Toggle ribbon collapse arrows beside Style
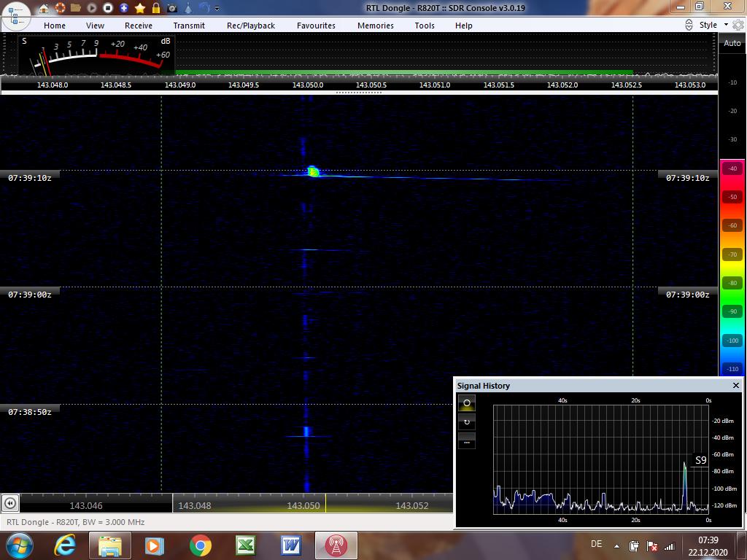The height and width of the screenshot is (560, 747). (689, 26)
